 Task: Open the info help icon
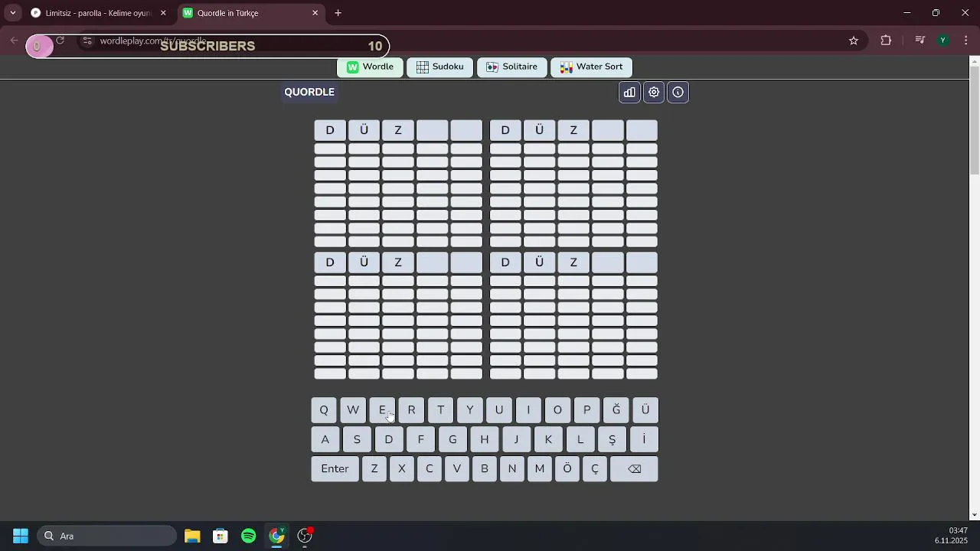click(678, 93)
